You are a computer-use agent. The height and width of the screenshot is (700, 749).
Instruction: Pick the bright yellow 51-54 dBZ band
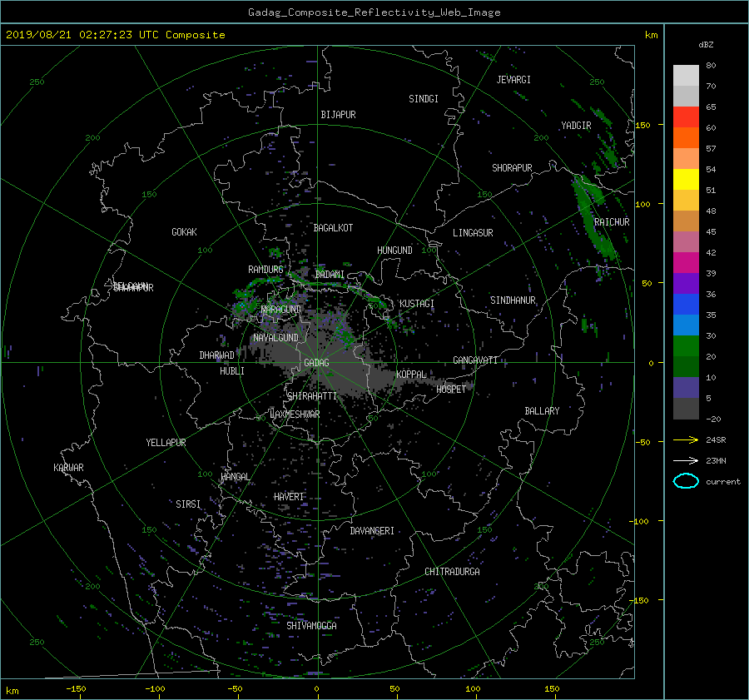pos(686,179)
